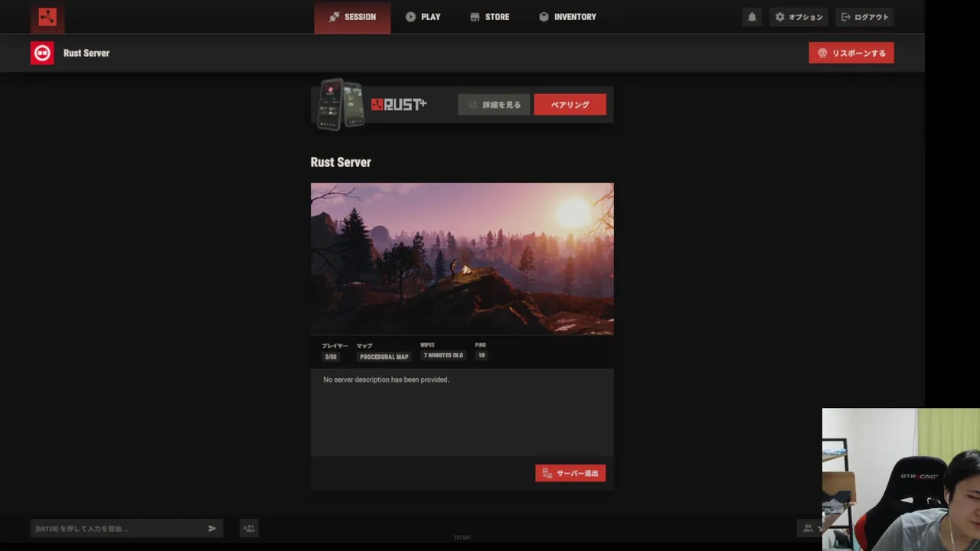
Task: Click the PING label
Action: (x=481, y=345)
